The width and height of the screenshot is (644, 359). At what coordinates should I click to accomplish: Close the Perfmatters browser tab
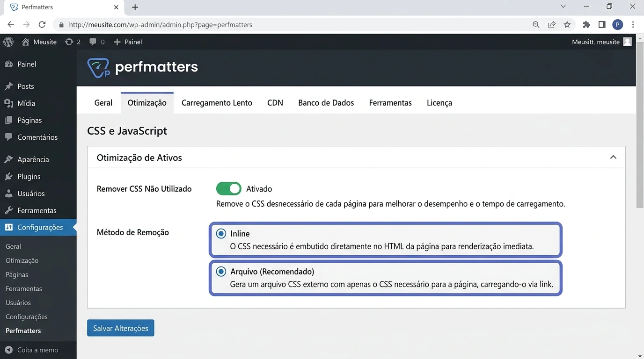click(x=117, y=7)
